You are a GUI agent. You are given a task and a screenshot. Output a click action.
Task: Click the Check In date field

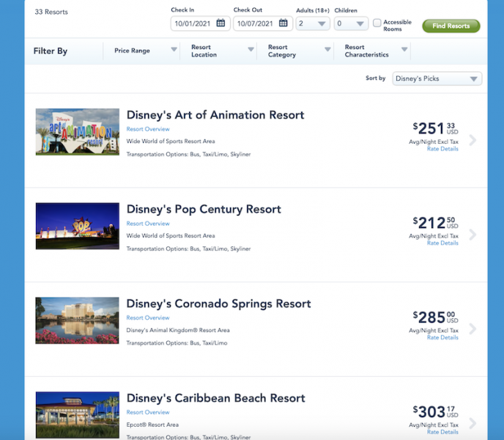coord(193,23)
